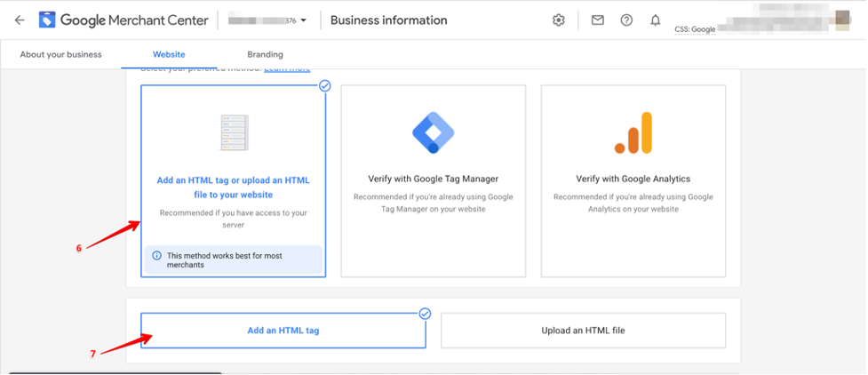Click 'Recommended if you have access to your server' text
868x375 pixels.
coord(234,219)
